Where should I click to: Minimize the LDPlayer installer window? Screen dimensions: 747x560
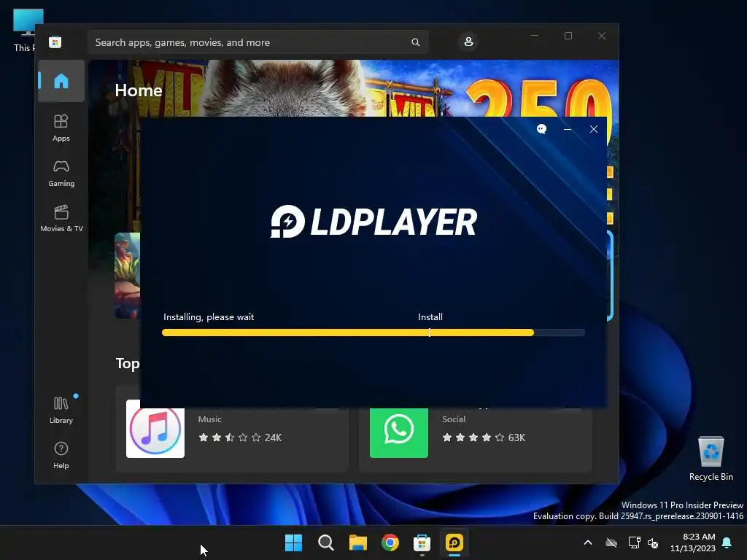[x=568, y=129]
